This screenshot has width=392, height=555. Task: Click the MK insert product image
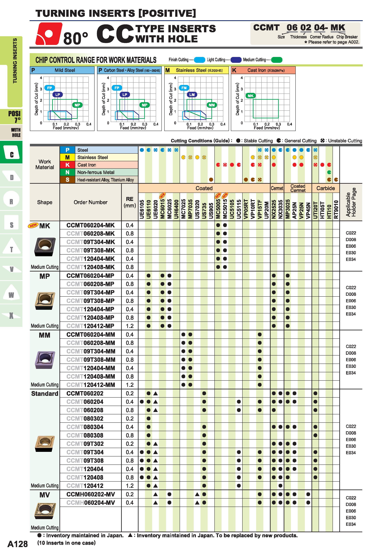[45, 246]
